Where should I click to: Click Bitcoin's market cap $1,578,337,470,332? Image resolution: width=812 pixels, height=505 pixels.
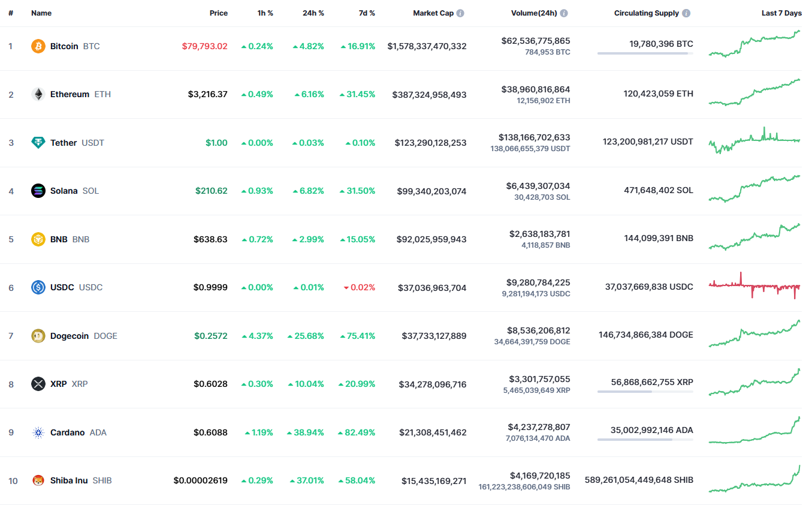coord(427,46)
